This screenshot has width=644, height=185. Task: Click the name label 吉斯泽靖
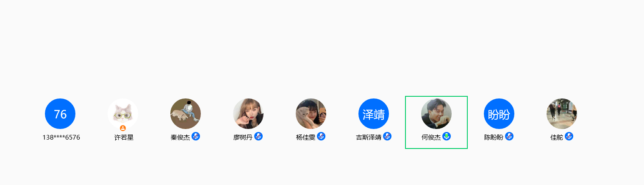point(369,137)
